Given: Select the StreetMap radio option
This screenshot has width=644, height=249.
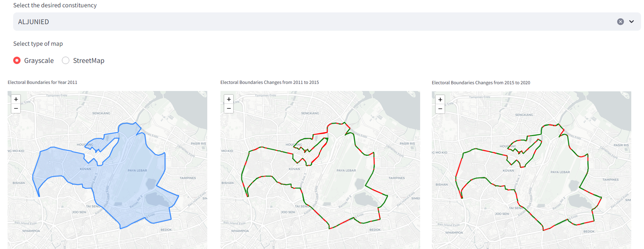Looking at the screenshot, I should [66, 60].
